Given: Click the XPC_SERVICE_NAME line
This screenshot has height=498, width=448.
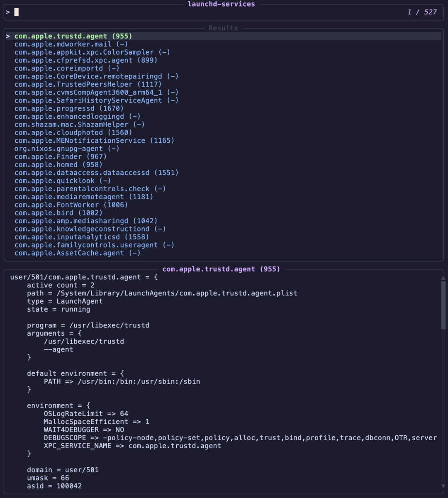Looking at the screenshot, I should [132, 446].
